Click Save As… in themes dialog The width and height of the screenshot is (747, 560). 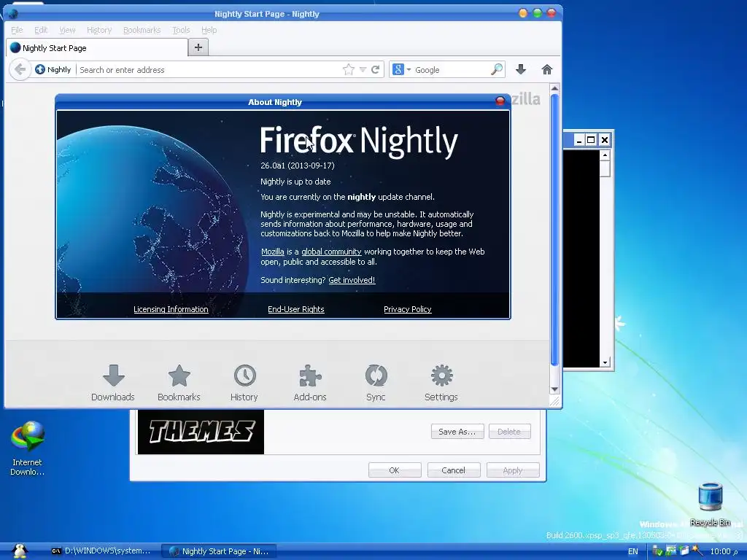457,432
